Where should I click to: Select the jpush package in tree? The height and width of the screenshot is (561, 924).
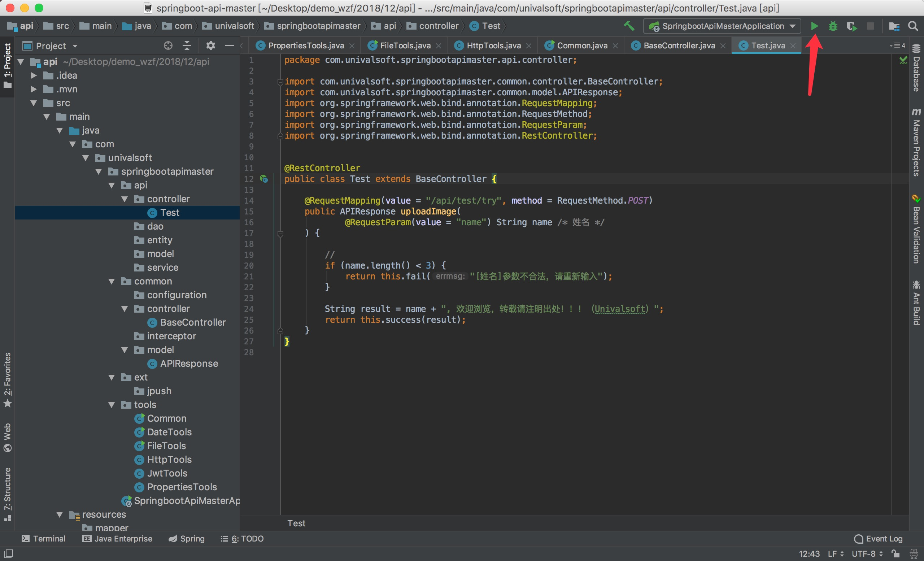(153, 391)
